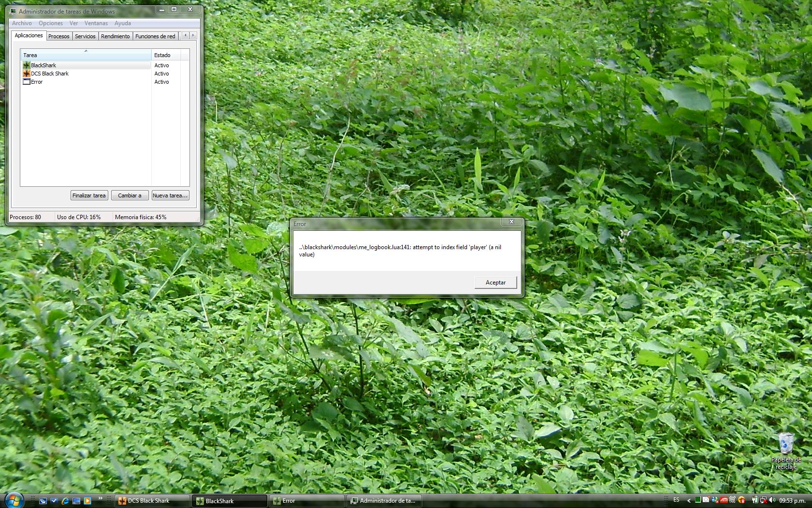This screenshot has height=508, width=812.
Task: Click network disconnected tray icon
Action: click(764, 500)
